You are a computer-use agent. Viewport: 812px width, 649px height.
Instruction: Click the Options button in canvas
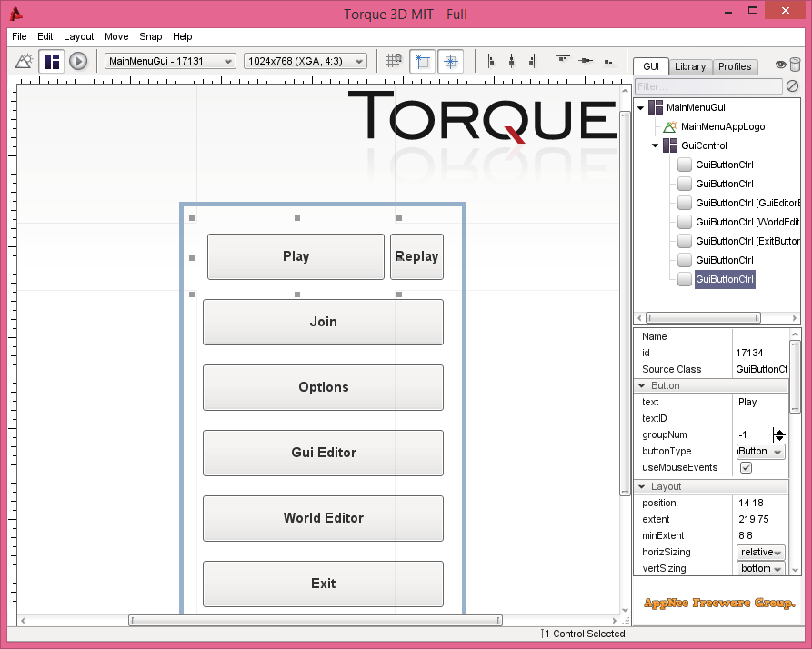click(323, 387)
